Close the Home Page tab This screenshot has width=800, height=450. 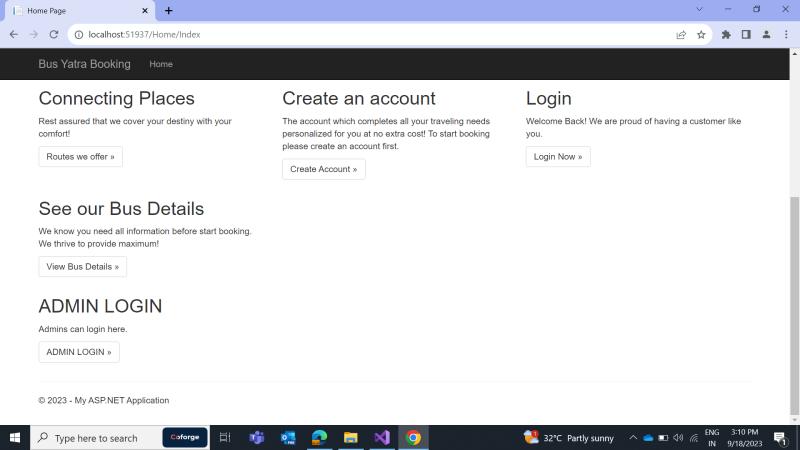pyautogui.click(x=145, y=10)
